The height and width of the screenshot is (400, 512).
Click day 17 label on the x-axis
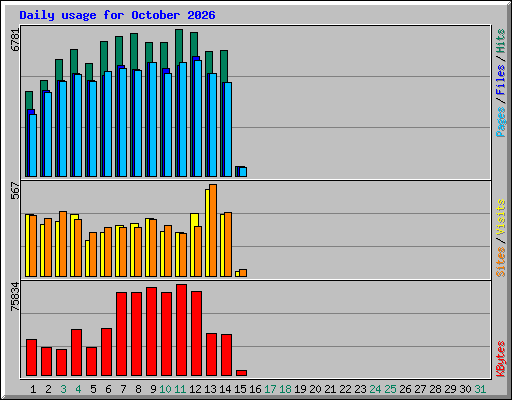270,389
